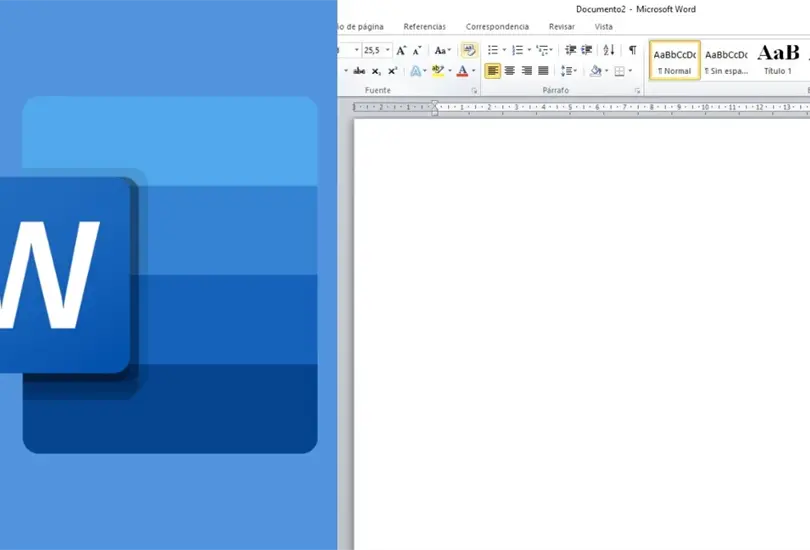Open borders dropdown arrow

(x=630, y=71)
